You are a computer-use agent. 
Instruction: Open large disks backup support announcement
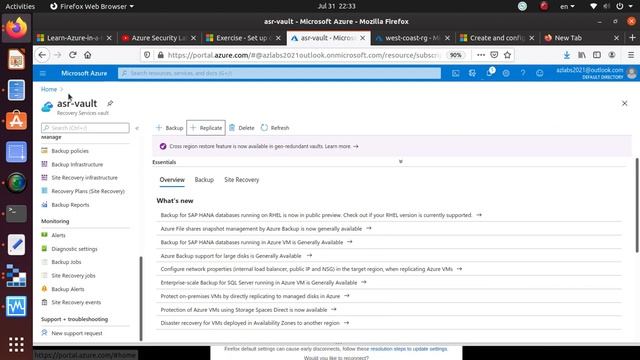pyautogui.click(x=236, y=256)
